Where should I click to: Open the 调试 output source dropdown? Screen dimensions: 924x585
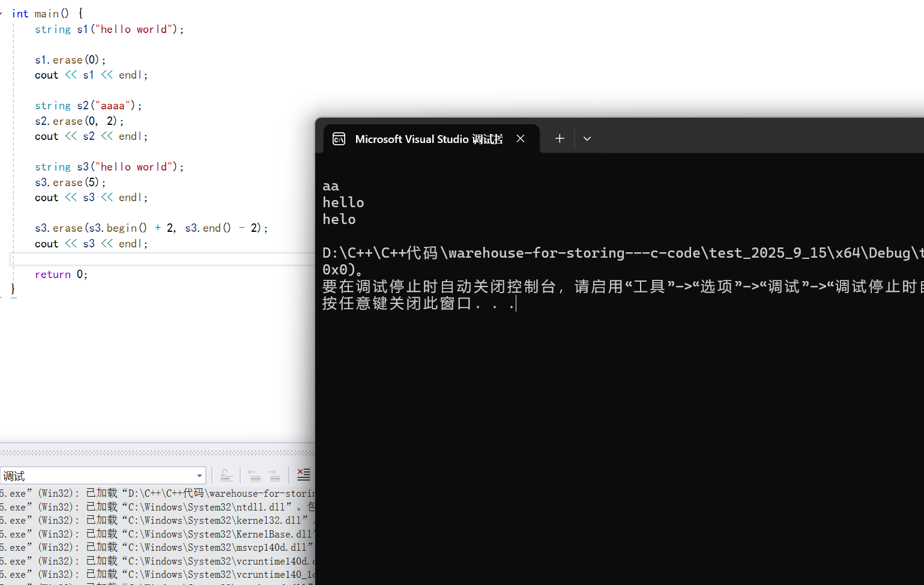pos(103,476)
